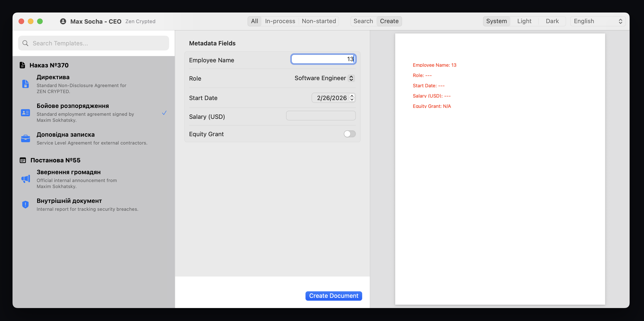644x321 pixels.
Task: Click the briefcase icon for Доповідна записка
Action: 25,138
